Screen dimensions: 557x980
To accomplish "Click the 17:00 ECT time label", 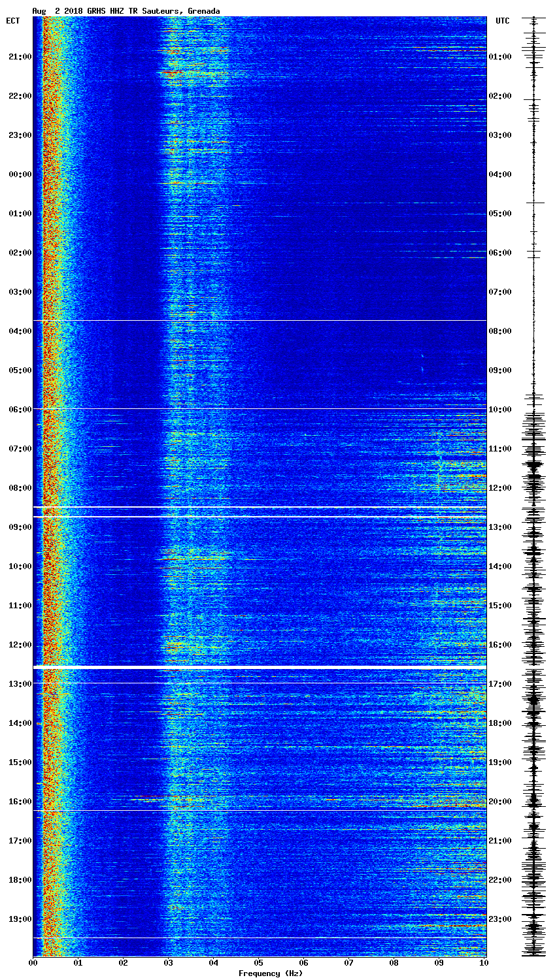I will pyautogui.click(x=20, y=841).
